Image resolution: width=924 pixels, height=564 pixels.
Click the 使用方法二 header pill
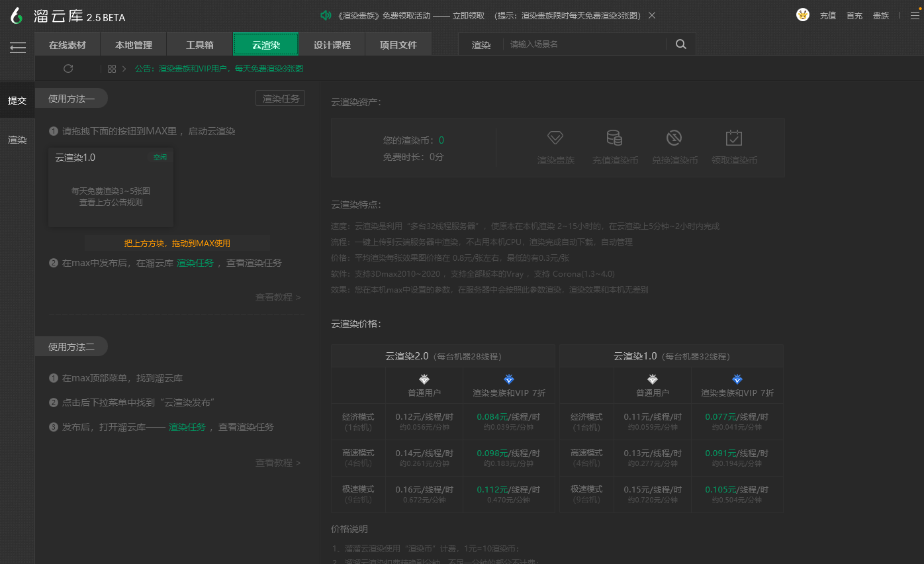(x=71, y=347)
